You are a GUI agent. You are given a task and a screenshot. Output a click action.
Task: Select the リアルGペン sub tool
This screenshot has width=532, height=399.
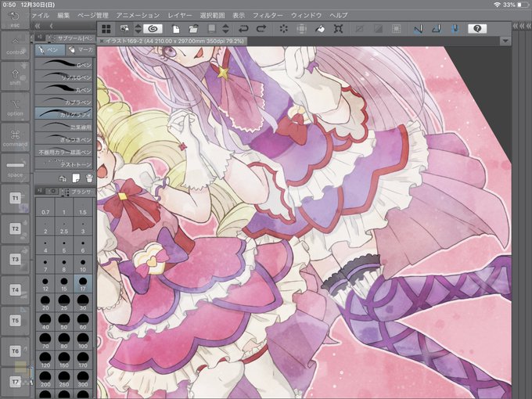point(64,77)
